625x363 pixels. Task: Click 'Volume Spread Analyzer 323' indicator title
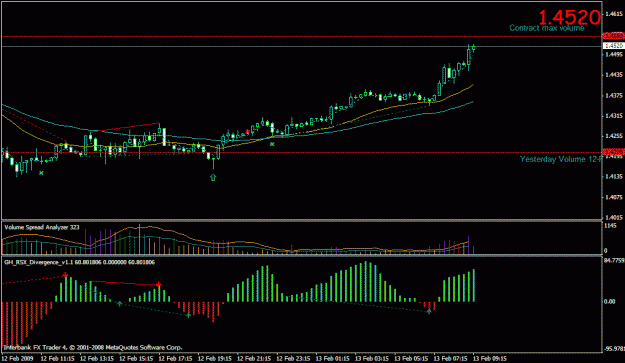[x=42, y=228]
